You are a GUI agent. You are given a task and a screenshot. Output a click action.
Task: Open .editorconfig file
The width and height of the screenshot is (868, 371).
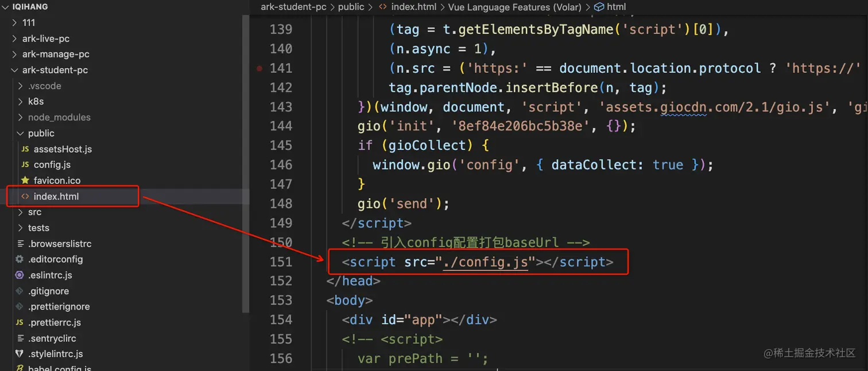[56, 259]
